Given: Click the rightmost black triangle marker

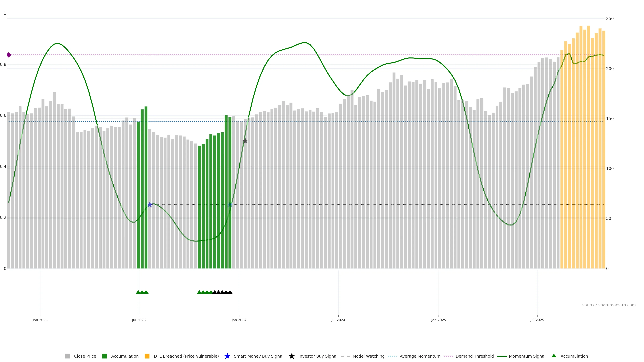Looking at the screenshot, I should [x=230, y=292].
